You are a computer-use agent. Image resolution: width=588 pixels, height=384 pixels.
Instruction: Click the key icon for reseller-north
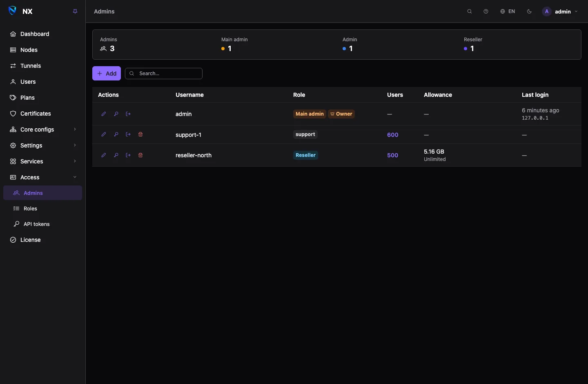pos(116,155)
